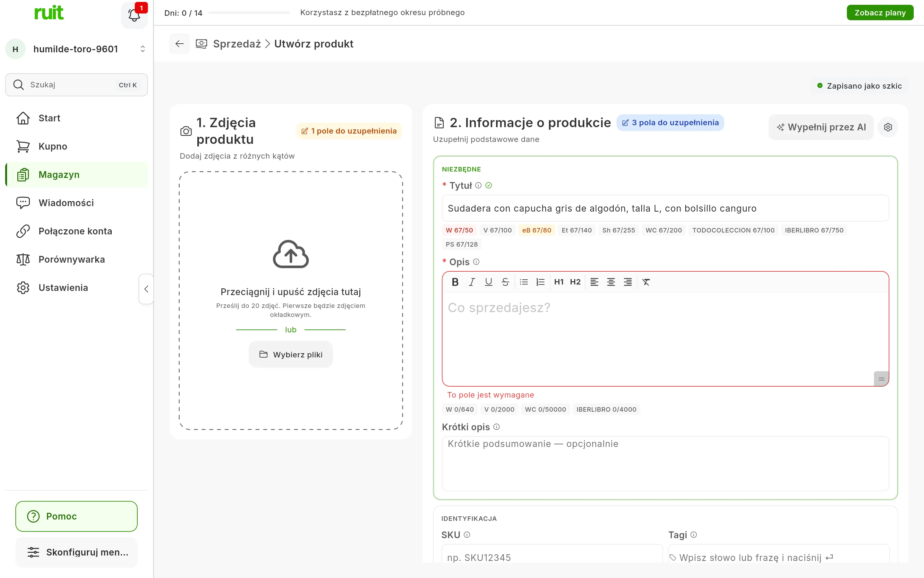Click Wypełnij przez AI button

[821, 127]
